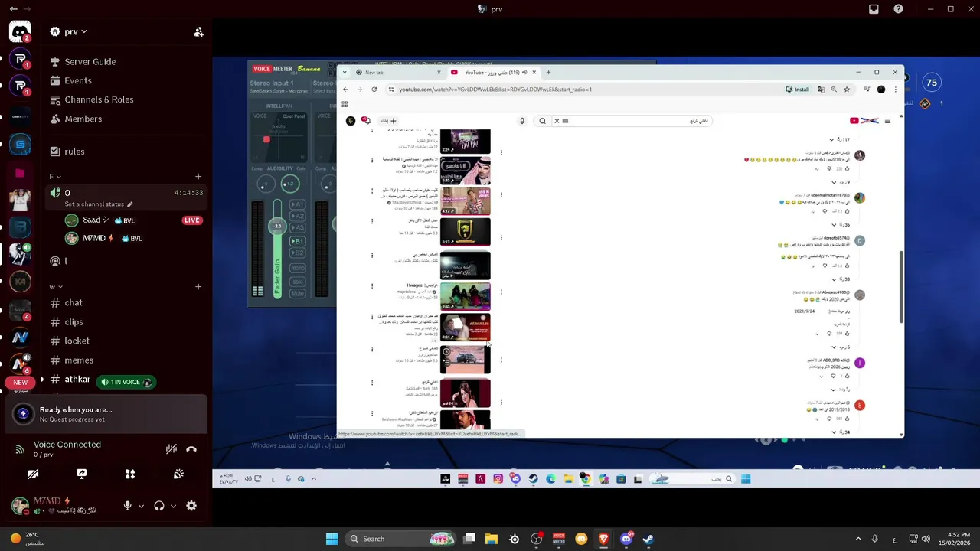Click the Voicemeeter Comp knob
This screenshot has height=551, width=980.
tap(265, 184)
